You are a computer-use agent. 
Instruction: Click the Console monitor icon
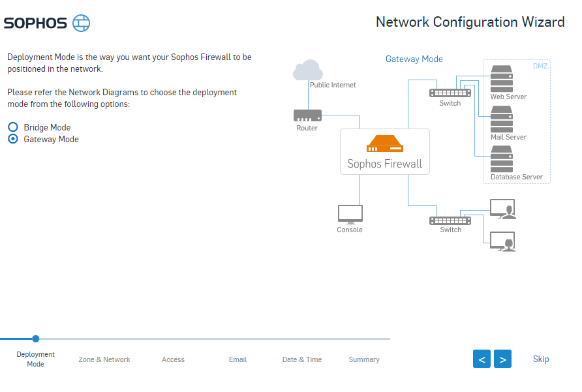pos(350,215)
